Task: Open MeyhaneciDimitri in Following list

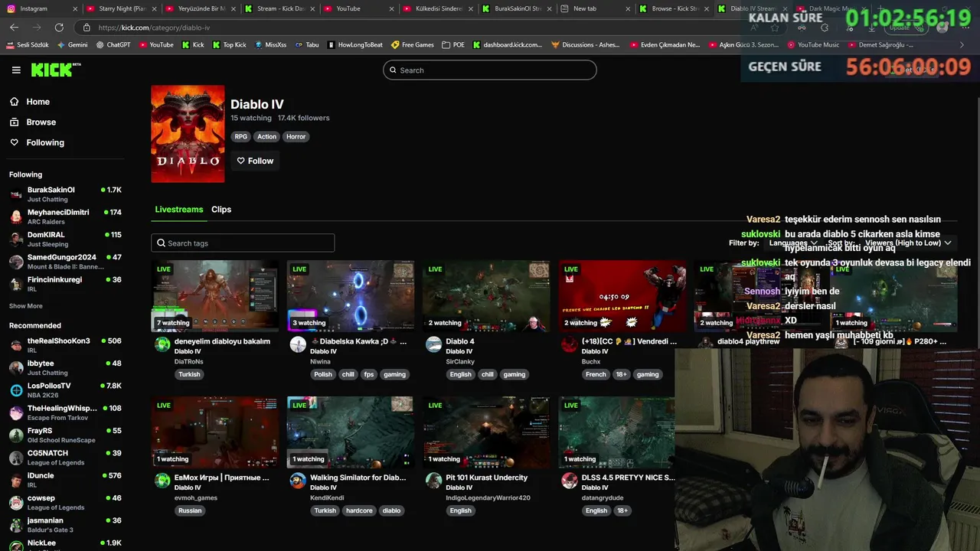Action: click(x=65, y=217)
